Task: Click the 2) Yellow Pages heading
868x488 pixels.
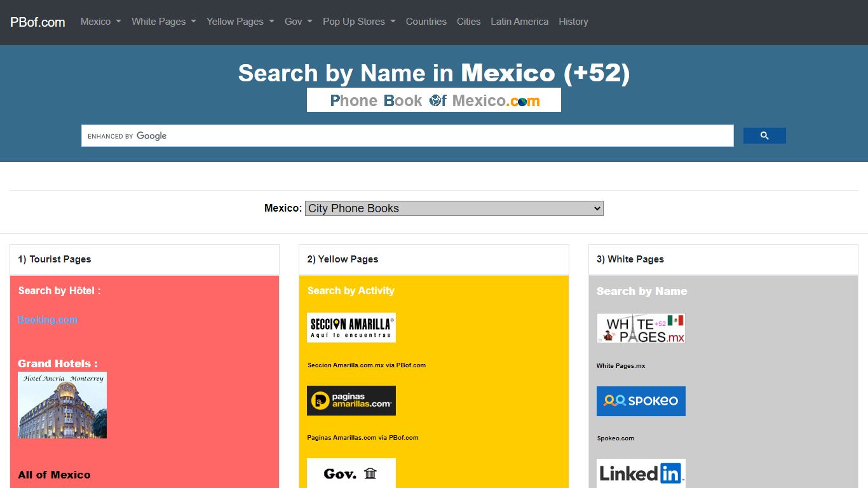Action: coord(342,259)
